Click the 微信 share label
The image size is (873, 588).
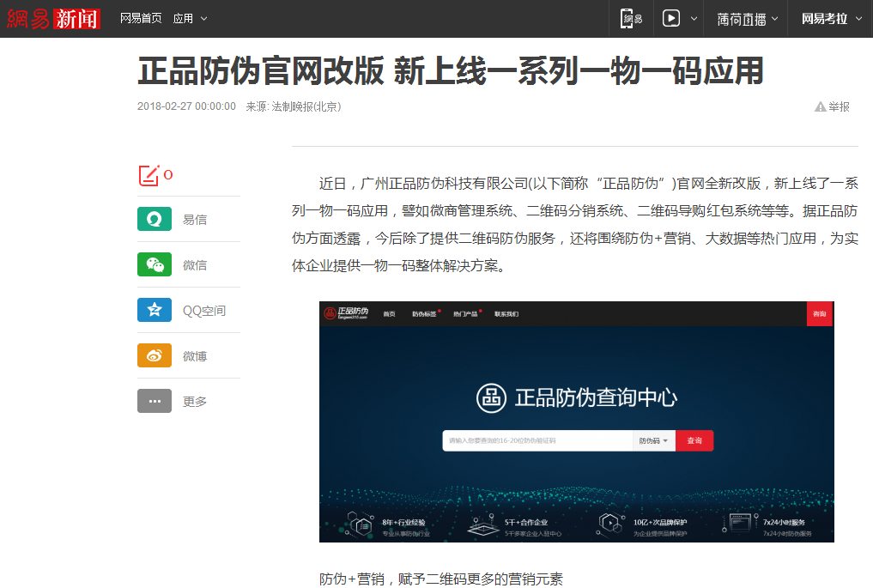tap(195, 265)
